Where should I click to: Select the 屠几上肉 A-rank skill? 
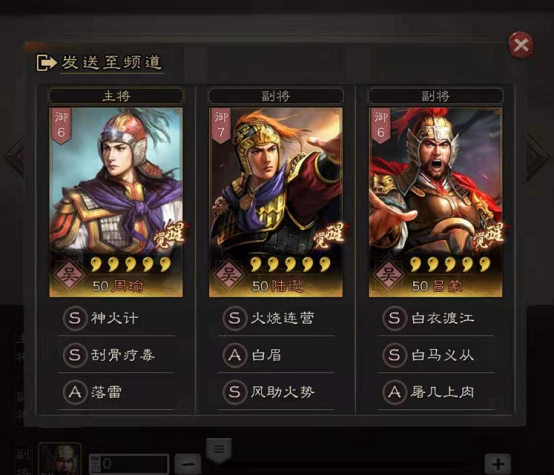pyautogui.click(x=436, y=392)
